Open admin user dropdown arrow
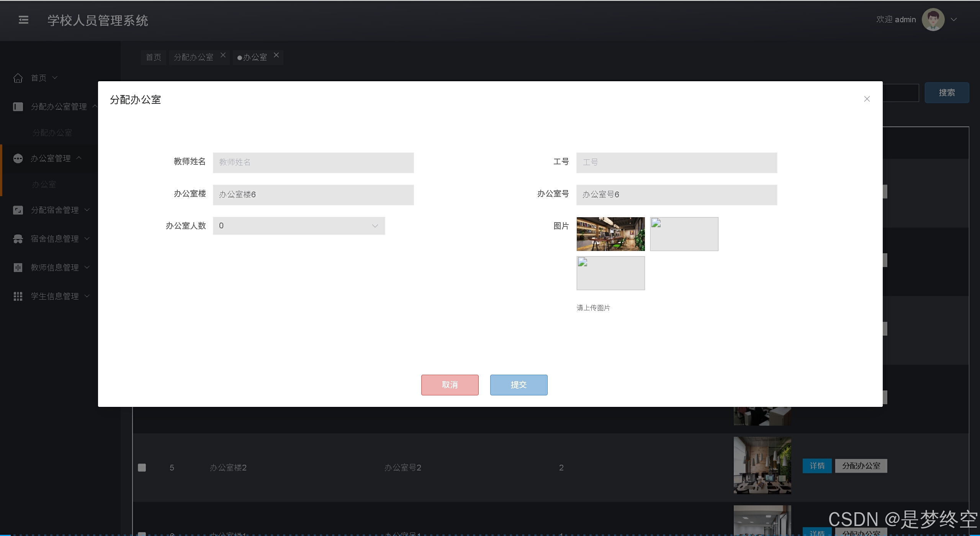Image resolution: width=980 pixels, height=536 pixels. click(954, 20)
